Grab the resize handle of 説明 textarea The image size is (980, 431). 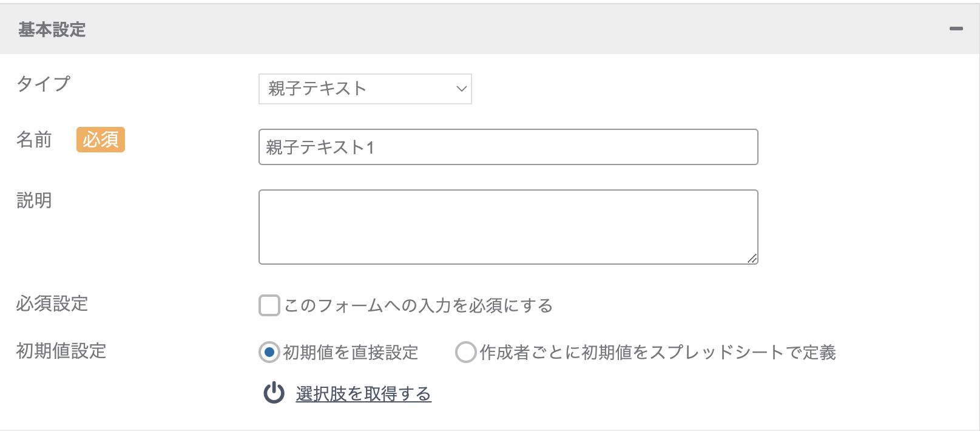pos(752,259)
